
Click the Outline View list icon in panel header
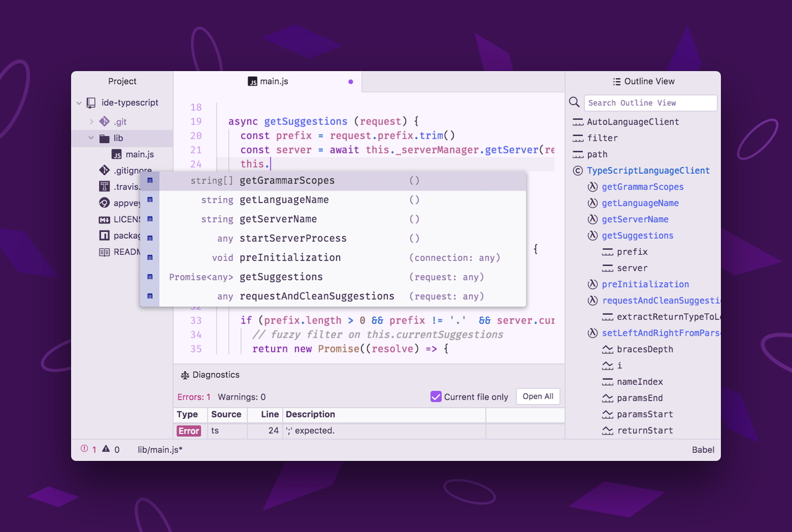(x=616, y=81)
